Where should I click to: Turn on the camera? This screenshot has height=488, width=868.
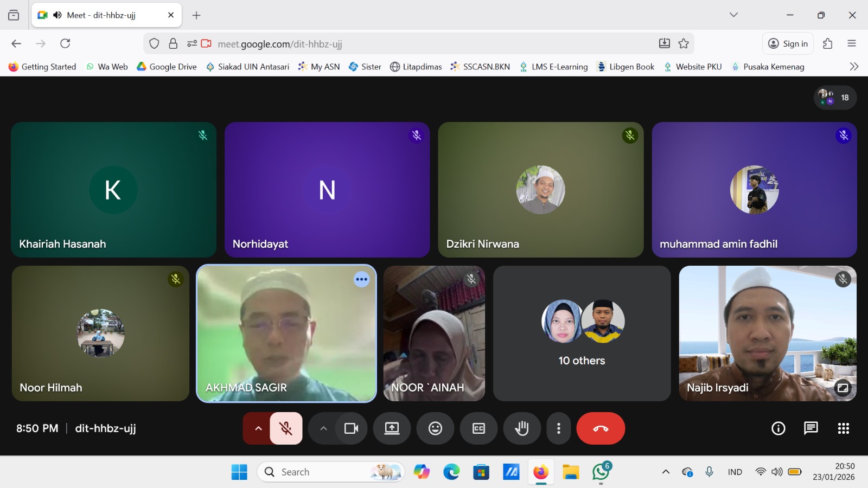click(351, 428)
